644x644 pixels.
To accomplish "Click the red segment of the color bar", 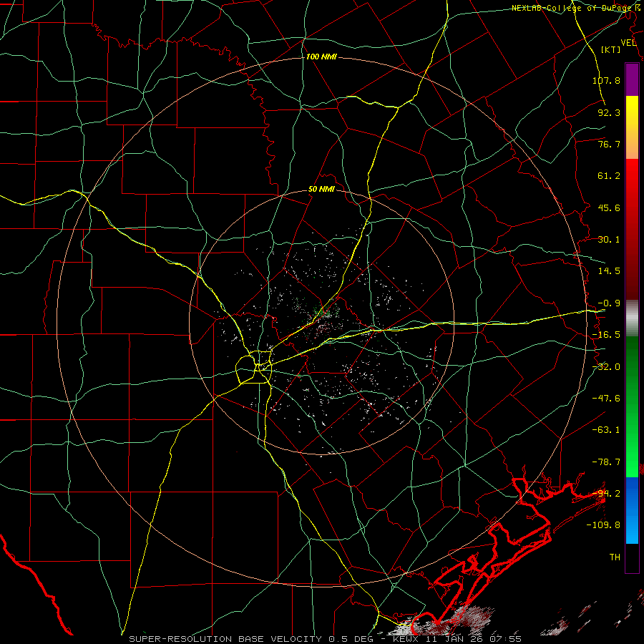I will 632,229.
